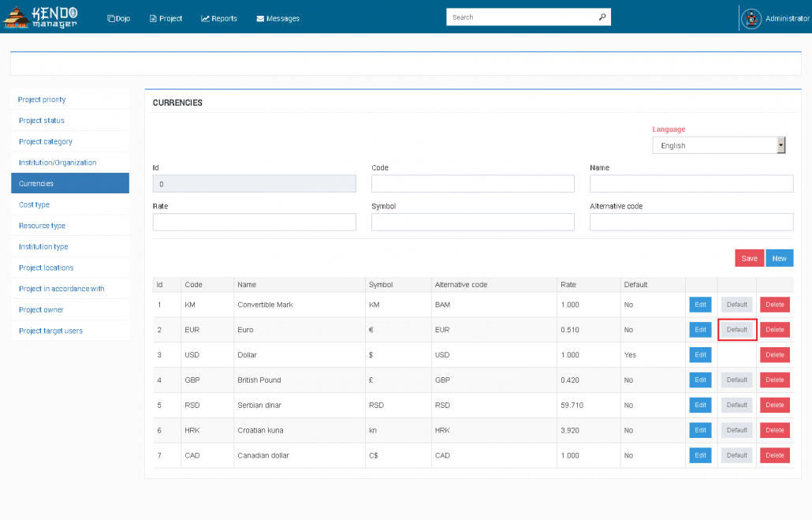Click the red Save button
The width and height of the screenshot is (812, 520).
click(x=750, y=258)
